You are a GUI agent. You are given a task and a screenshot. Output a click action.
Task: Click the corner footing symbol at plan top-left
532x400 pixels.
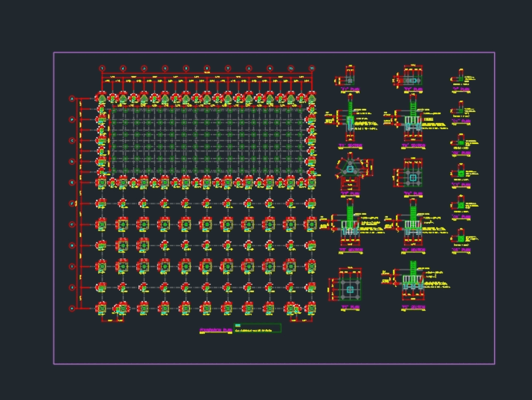[x=101, y=98]
